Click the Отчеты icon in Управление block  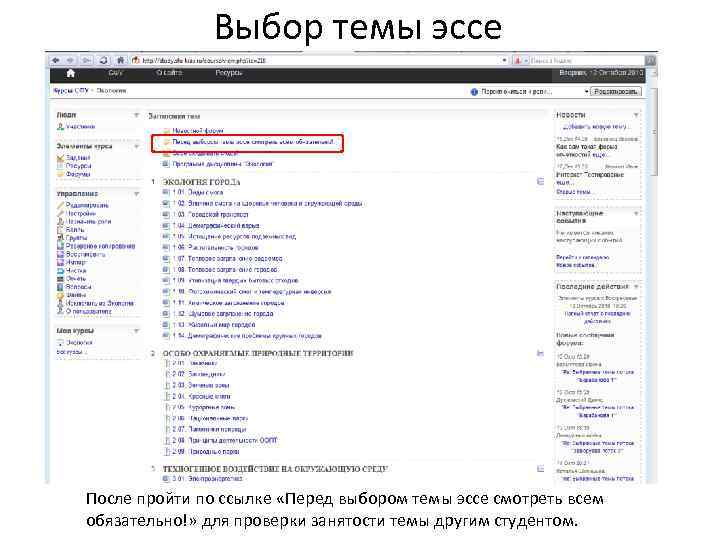(x=60, y=279)
